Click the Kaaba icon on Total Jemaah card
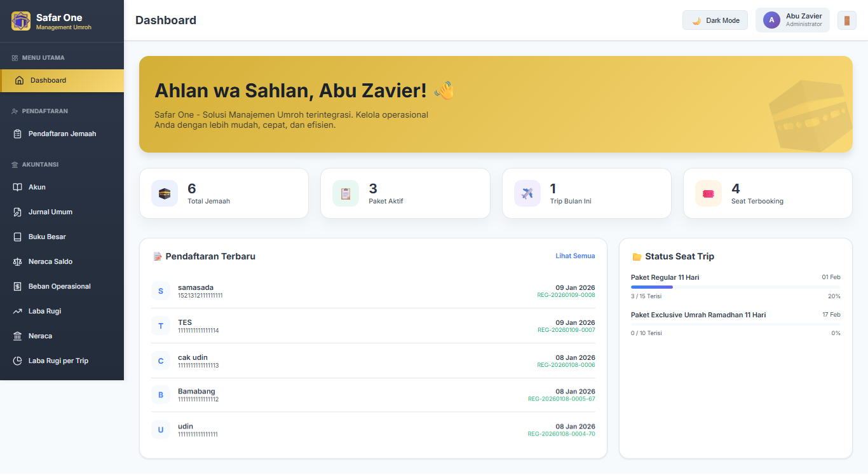The width and height of the screenshot is (868, 475). [165, 193]
